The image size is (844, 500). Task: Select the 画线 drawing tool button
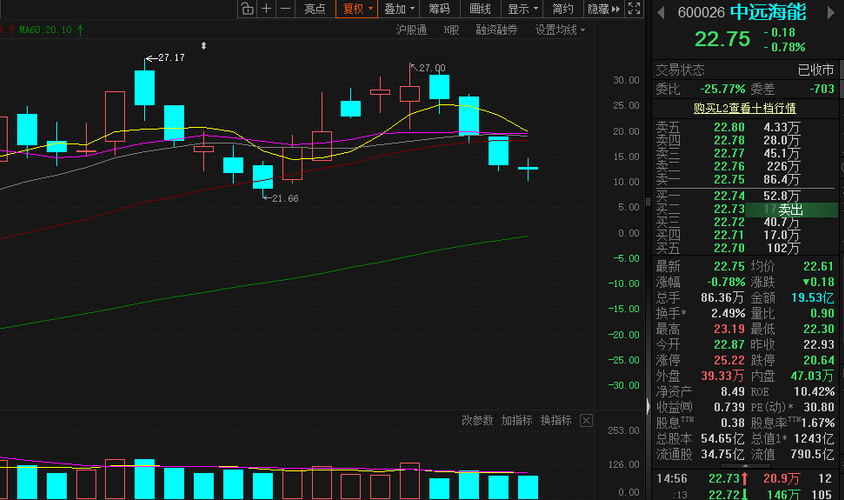pos(480,9)
